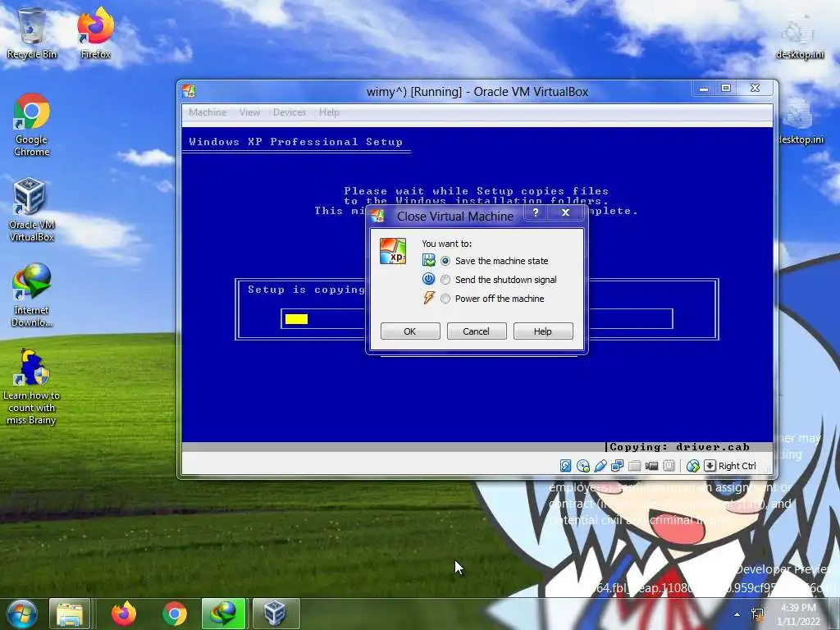This screenshot has height=630, width=840.
Task: Show hidden system tray icons
Action: [737, 614]
